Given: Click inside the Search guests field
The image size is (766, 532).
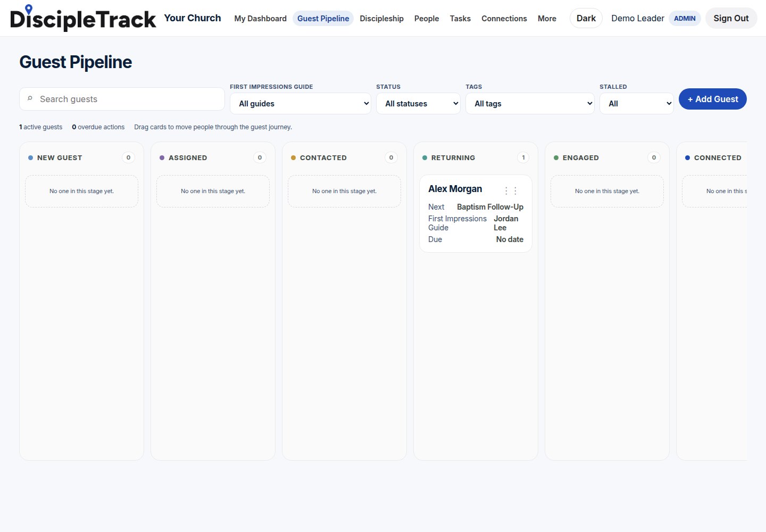Looking at the screenshot, I should tap(122, 99).
